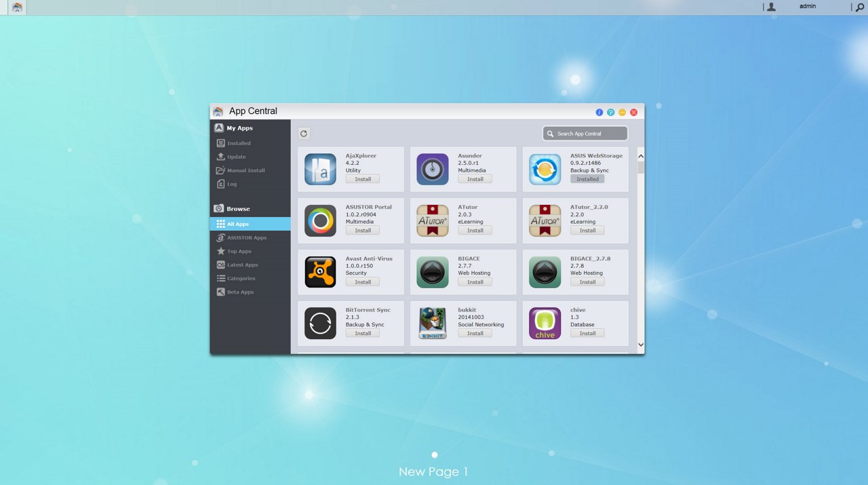Install BIGACE 2.7.7
Viewport: 868px width, 485px height.
tap(475, 282)
